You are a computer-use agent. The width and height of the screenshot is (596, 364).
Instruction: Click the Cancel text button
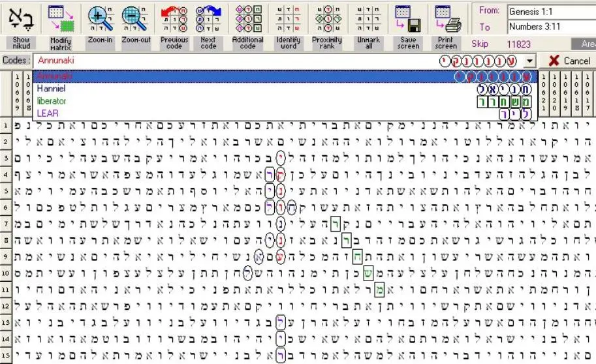(x=577, y=61)
